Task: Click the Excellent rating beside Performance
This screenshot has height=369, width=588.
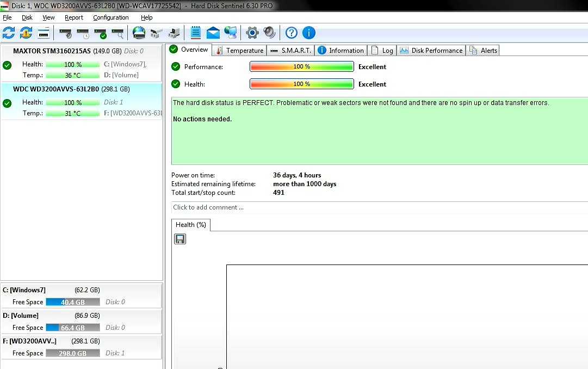Action: pyautogui.click(x=372, y=66)
